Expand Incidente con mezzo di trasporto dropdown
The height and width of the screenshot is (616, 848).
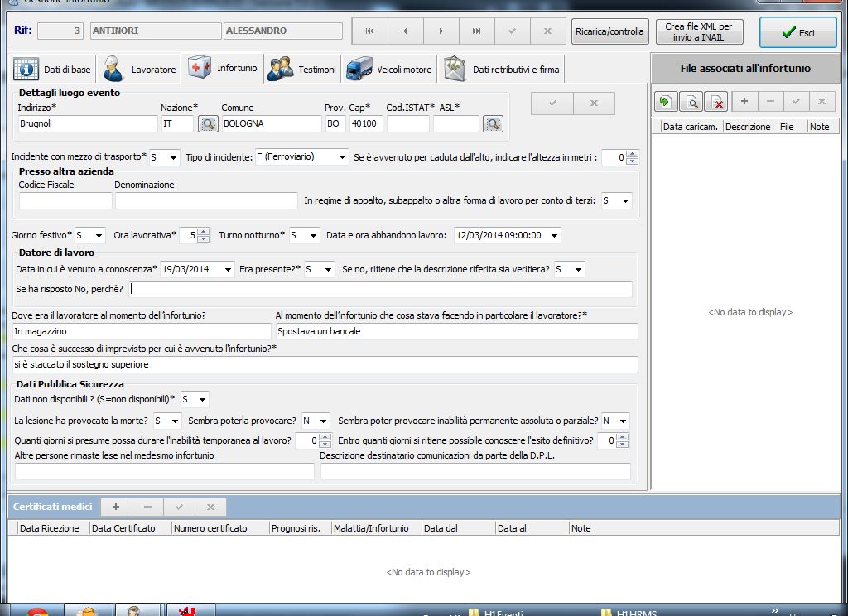[x=173, y=158]
